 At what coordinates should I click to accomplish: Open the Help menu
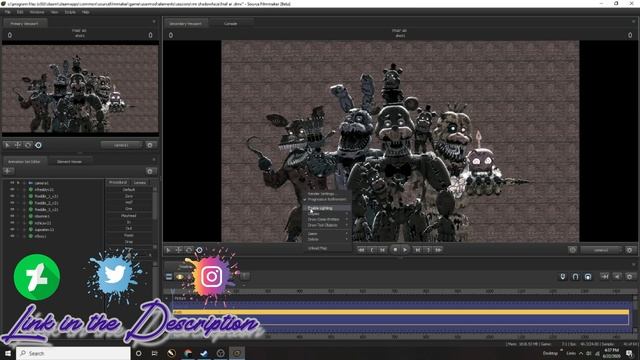(x=85, y=12)
